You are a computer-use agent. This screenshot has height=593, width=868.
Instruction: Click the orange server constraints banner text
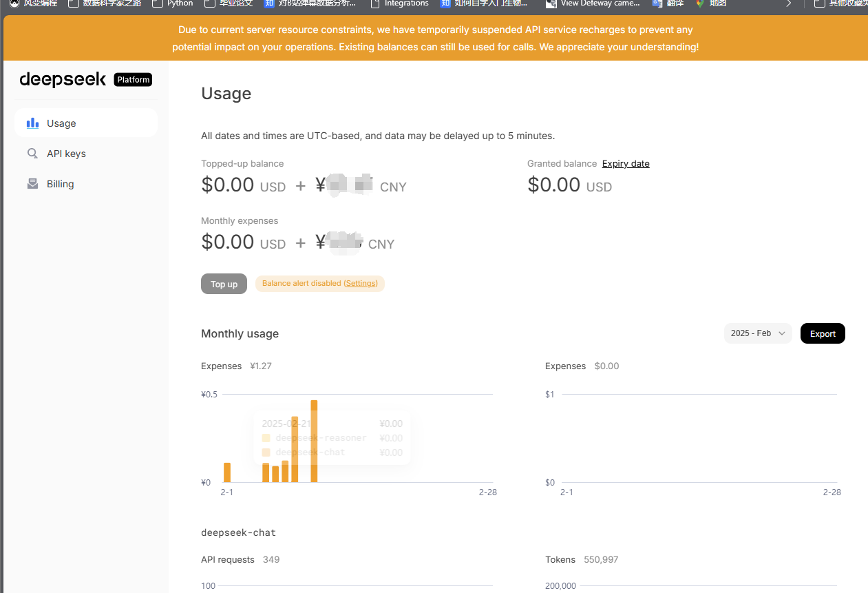click(435, 39)
